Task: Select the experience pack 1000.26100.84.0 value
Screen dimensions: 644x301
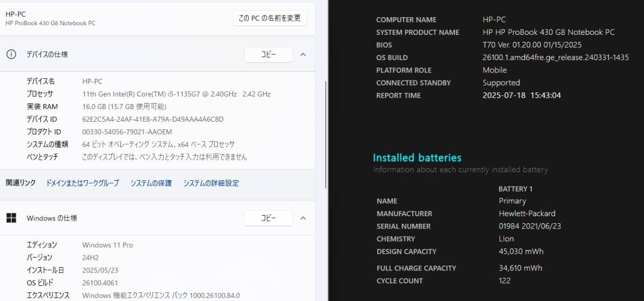Action: (x=161, y=295)
